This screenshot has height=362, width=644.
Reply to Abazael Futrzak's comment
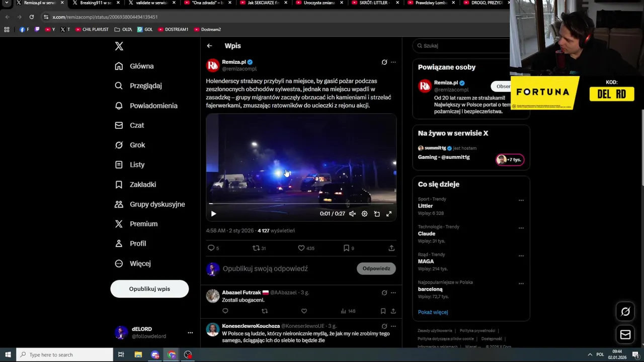point(225,311)
